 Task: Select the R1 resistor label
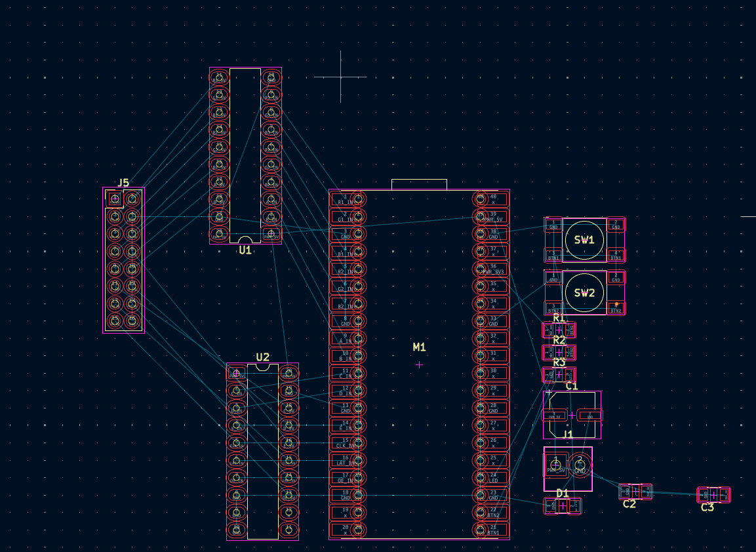coord(559,318)
